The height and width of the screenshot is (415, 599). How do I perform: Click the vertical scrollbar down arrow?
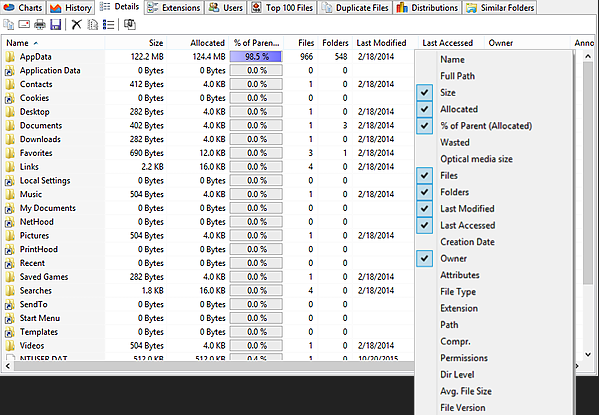588,355
